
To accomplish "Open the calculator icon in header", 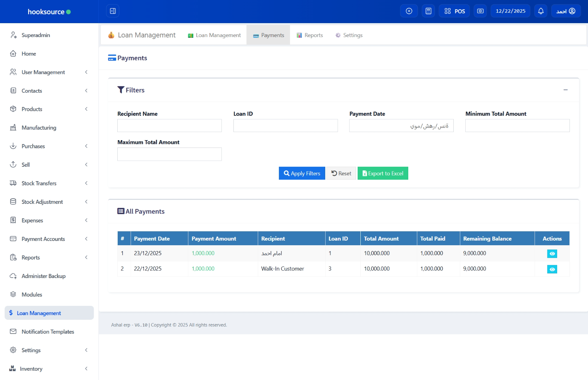I will (428, 11).
